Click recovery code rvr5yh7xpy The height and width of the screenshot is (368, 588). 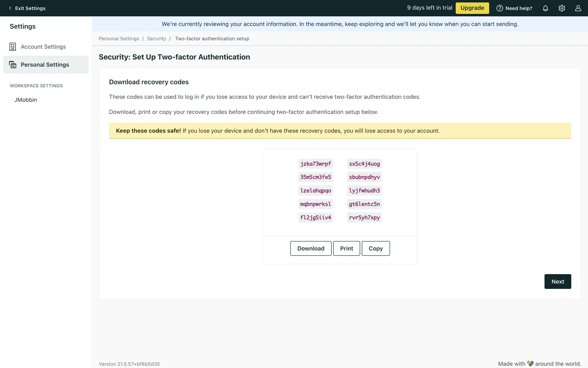364,217
